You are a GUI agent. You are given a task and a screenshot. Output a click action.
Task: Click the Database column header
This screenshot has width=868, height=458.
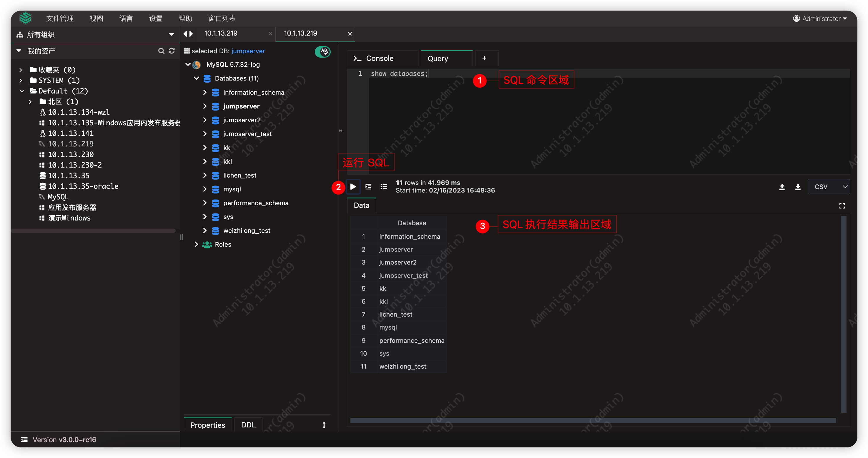click(412, 223)
